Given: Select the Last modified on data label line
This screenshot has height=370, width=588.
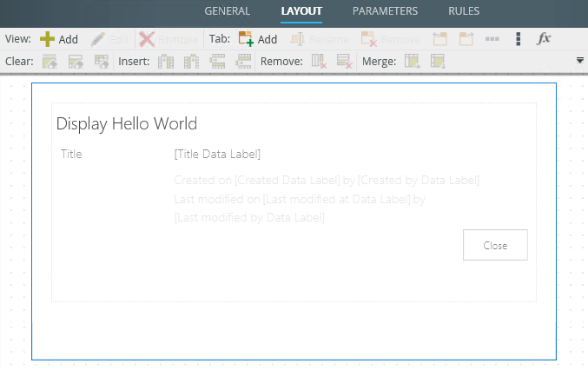Looking at the screenshot, I should tap(300, 199).
